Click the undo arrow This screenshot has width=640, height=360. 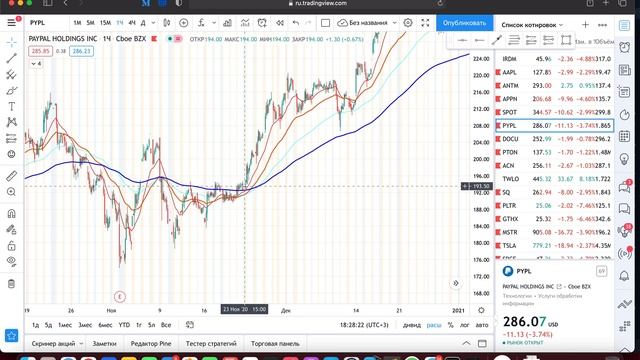[296, 23]
